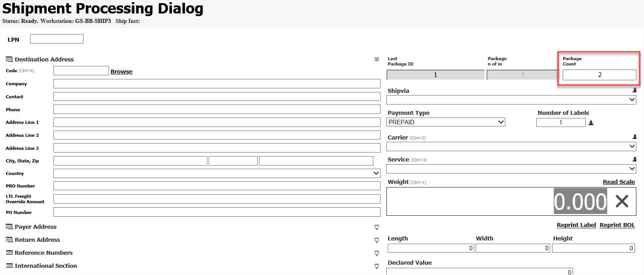Click the pushpin icon beside Payer Address
This screenshot has width=644, height=275.
tap(376, 227)
